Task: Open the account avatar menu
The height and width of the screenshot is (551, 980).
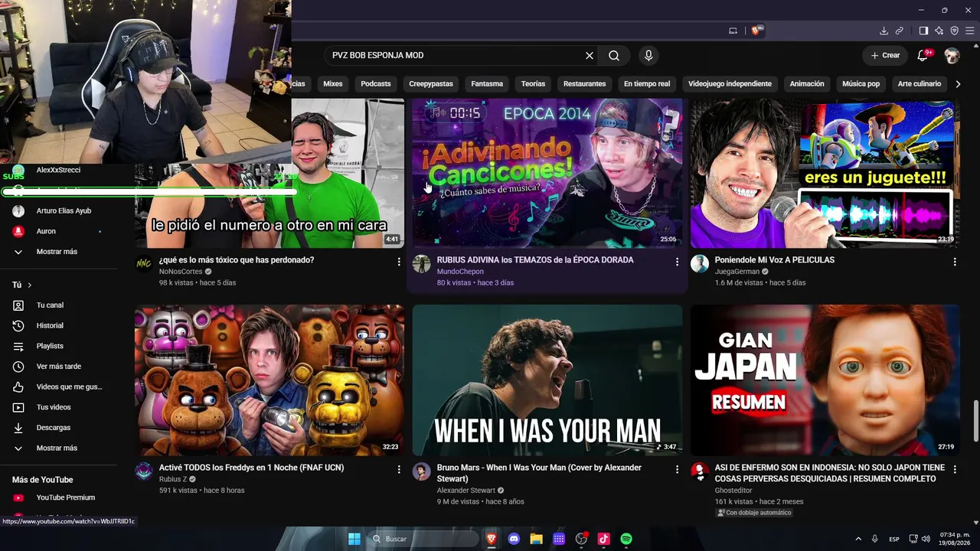Action: tap(952, 55)
